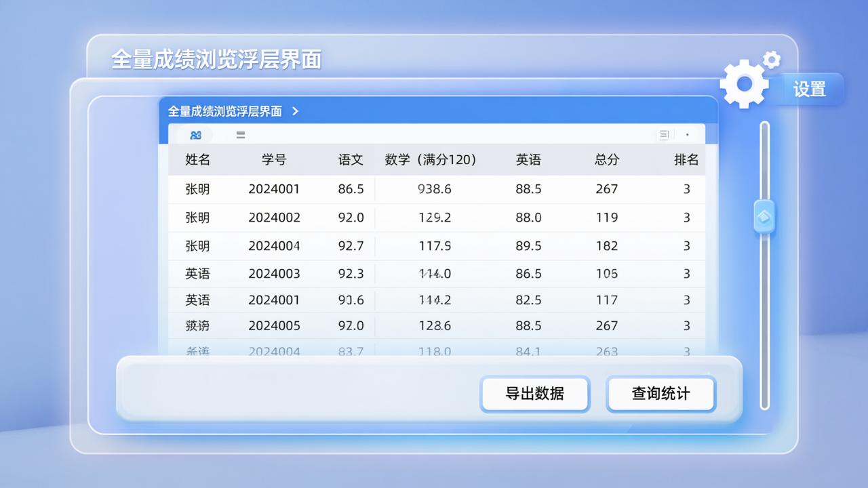
Task: Select the 总分 column header
Action: click(x=607, y=160)
